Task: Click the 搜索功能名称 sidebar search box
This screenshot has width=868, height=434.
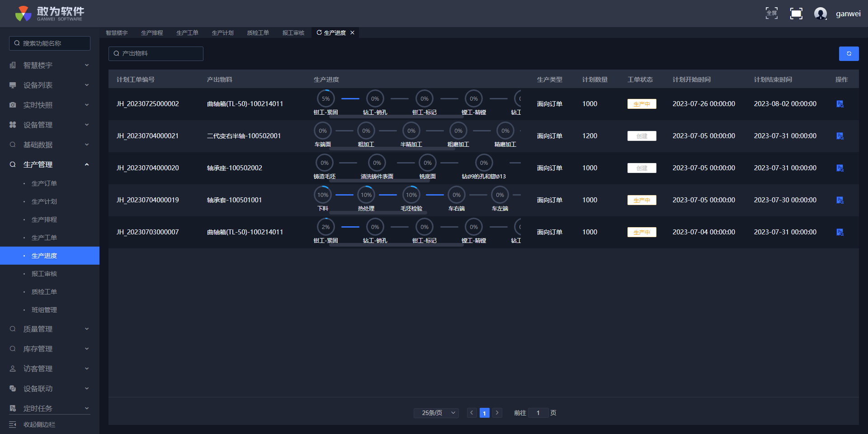Action: coord(50,43)
